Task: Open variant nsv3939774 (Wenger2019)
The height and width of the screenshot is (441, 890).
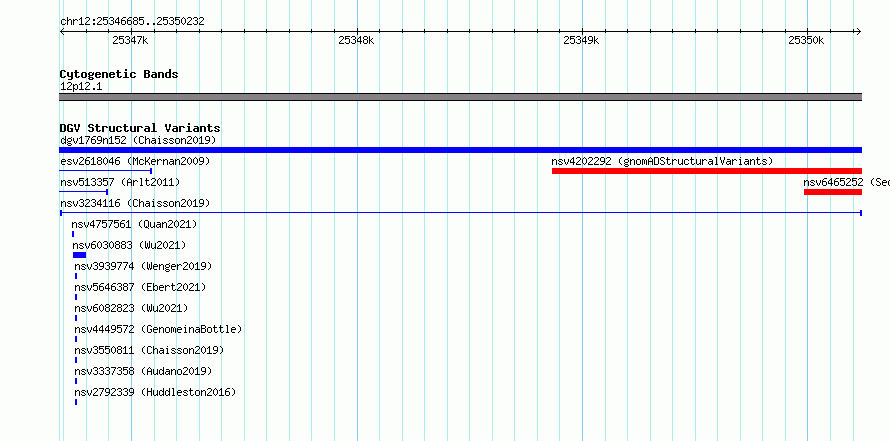Action: click(x=143, y=266)
